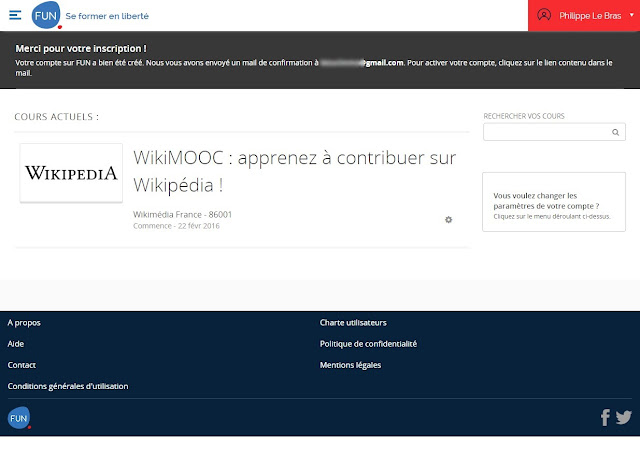Expand the Philippe Le Bras account dropdown
640x476 pixels.
pyautogui.click(x=631, y=15)
